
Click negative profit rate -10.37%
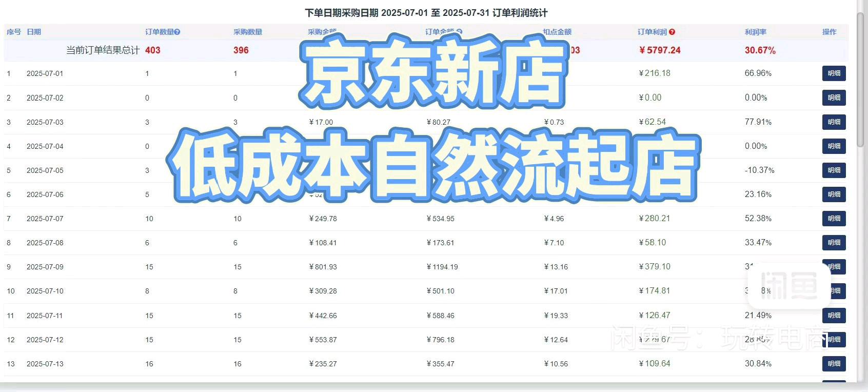tap(760, 170)
